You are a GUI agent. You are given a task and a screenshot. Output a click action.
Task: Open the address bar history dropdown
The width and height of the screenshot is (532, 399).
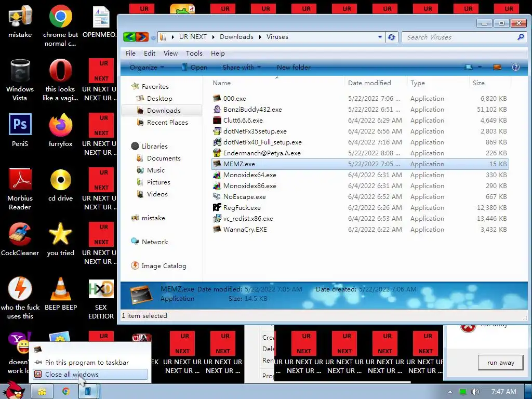click(380, 37)
